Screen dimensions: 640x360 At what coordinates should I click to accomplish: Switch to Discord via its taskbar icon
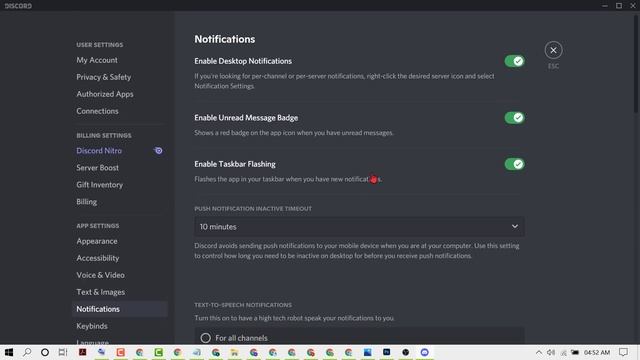[x=424, y=352]
